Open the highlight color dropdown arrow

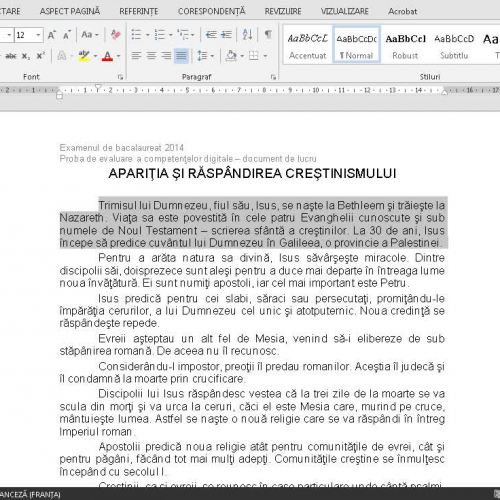(95, 56)
